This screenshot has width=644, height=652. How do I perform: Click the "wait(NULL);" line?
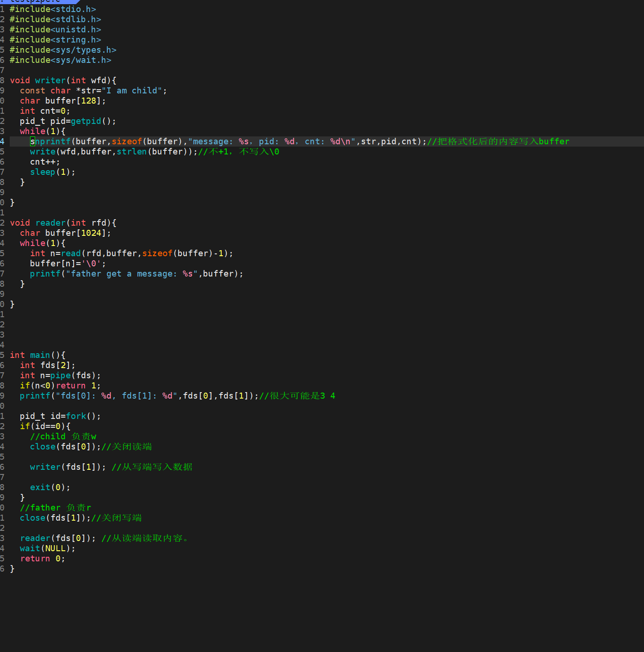(48, 548)
